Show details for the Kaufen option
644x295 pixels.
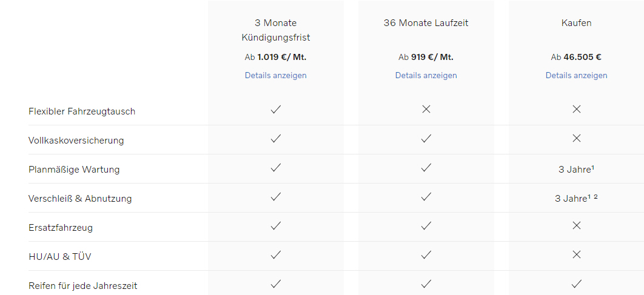pyautogui.click(x=577, y=76)
